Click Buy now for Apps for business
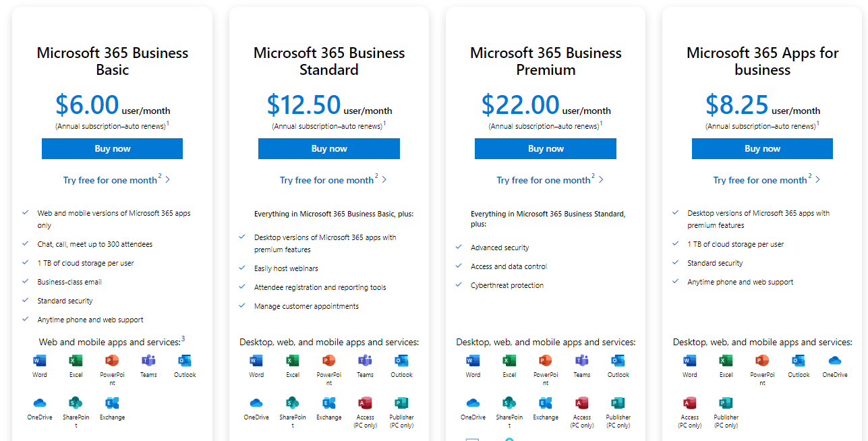868x441 pixels. 762,149
